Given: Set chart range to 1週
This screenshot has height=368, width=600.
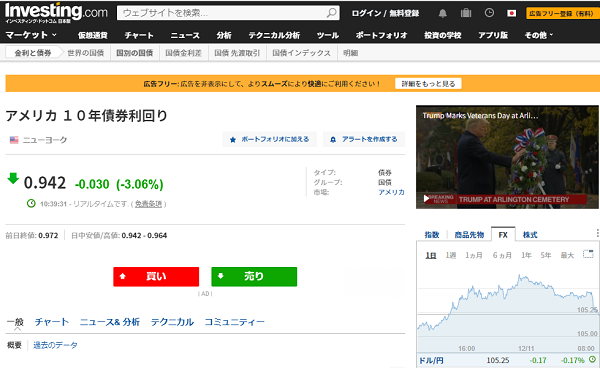Looking at the screenshot, I should pyautogui.click(x=451, y=255).
